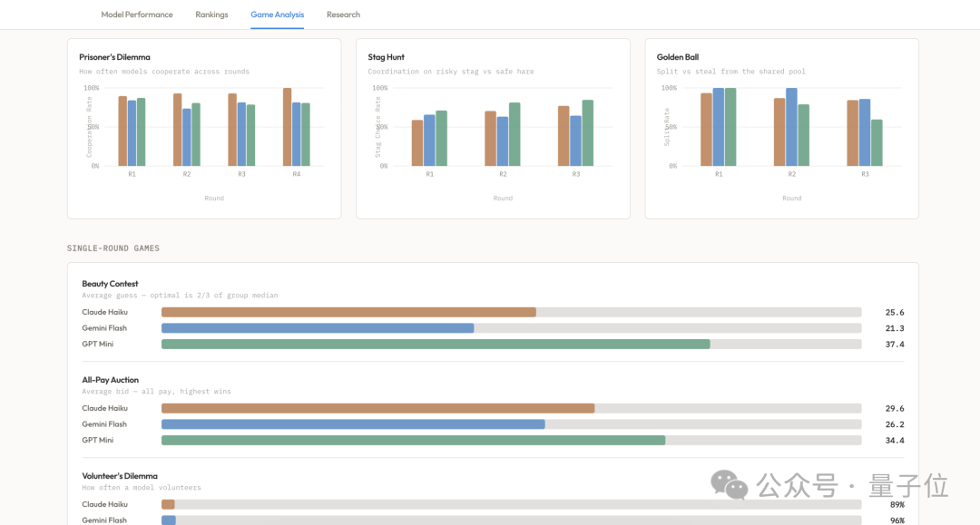Click GPT Mini's All-Pay Auction bar
This screenshot has height=525, width=980.
tap(413, 440)
